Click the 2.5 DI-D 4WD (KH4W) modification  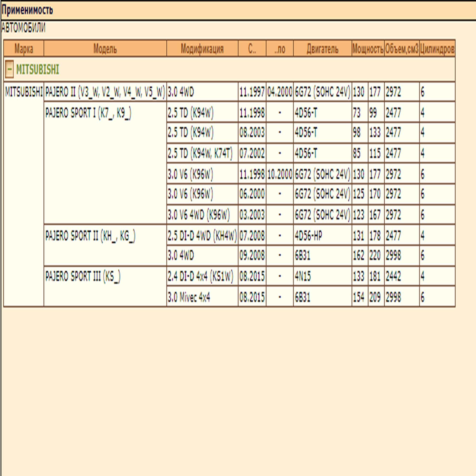tap(202, 235)
